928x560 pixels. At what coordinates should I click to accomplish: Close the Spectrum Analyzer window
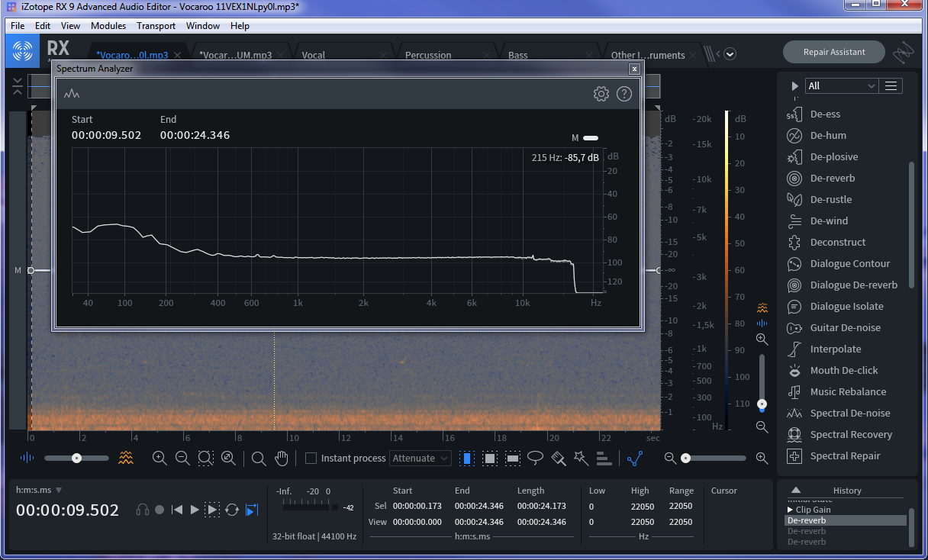(633, 69)
